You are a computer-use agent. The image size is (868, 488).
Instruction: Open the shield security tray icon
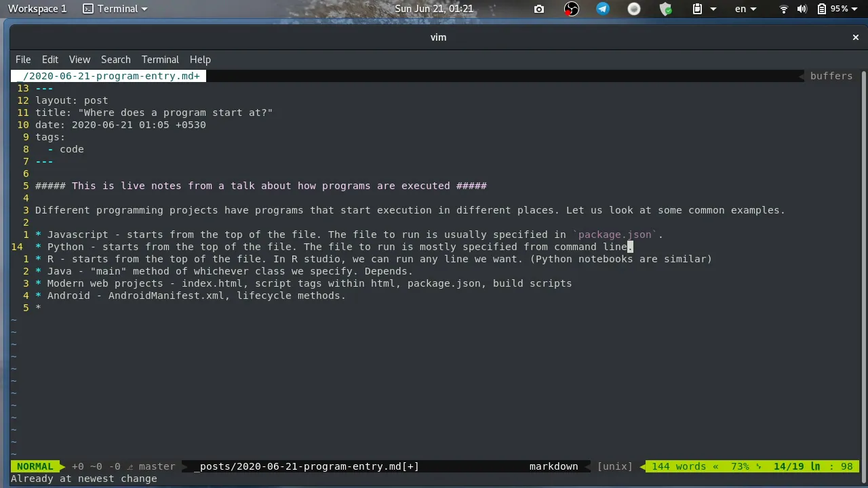(666, 9)
